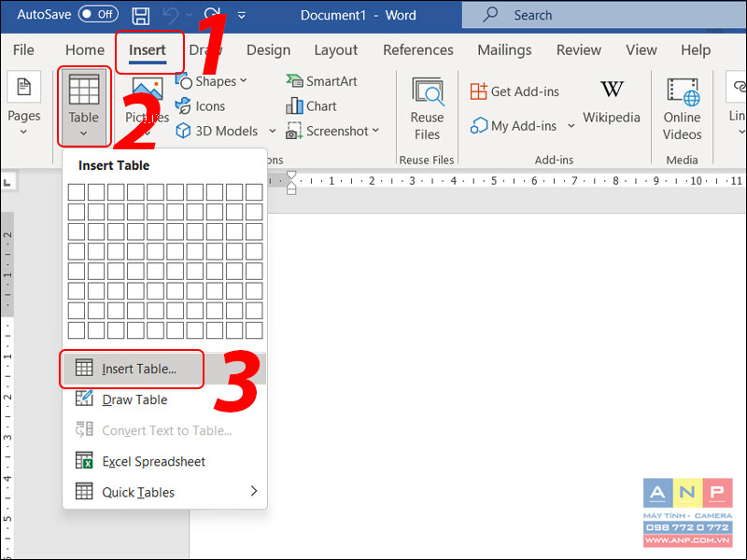Click the My Add-ins icon
Image resolution: width=747 pixels, height=560 pixels.
click(x=479, y=126)
